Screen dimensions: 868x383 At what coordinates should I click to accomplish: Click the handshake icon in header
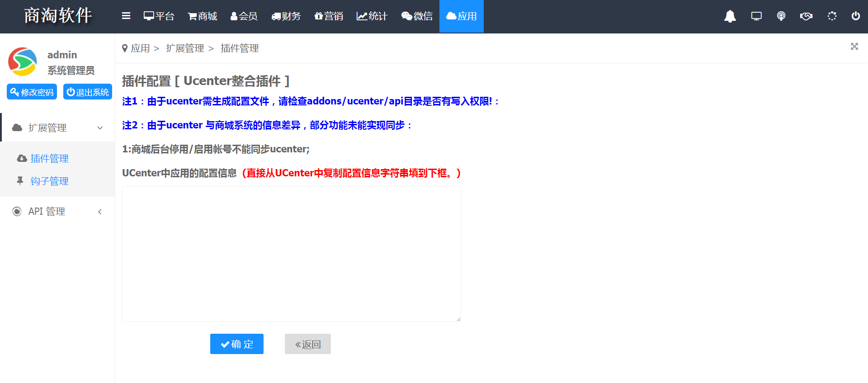coord(806,16)
